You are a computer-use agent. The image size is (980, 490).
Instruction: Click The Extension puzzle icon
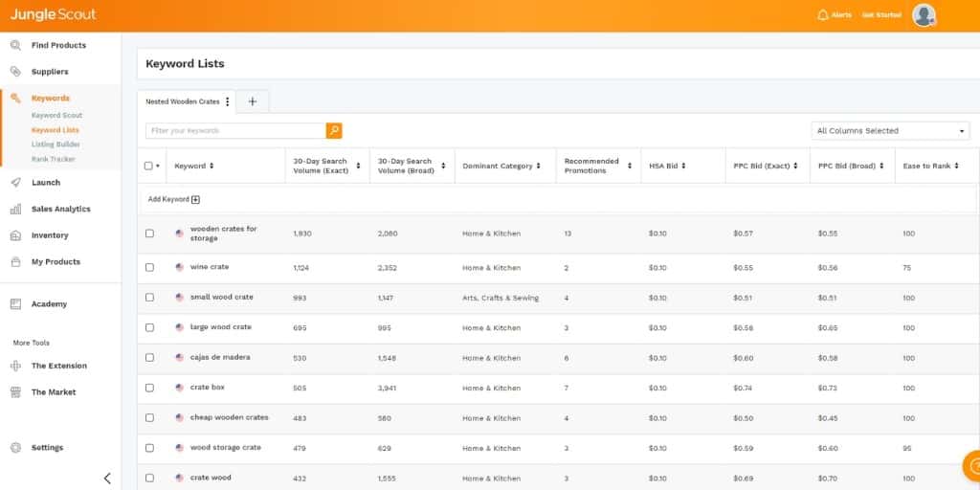tap(15, 366)
